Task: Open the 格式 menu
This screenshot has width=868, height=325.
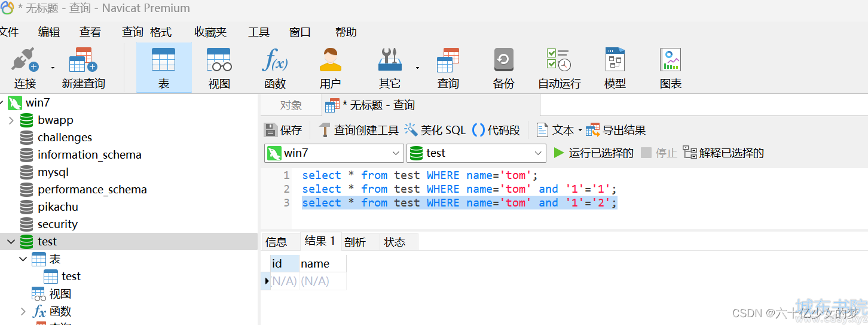Action: click(161, 32)
